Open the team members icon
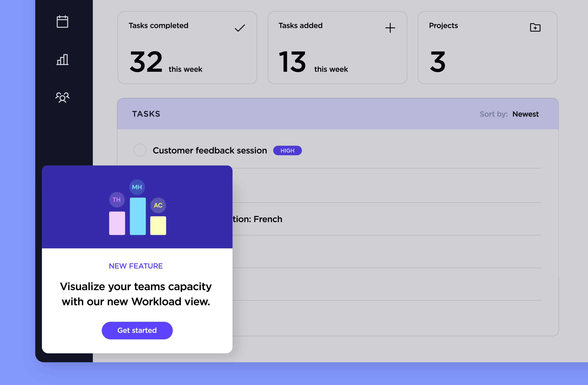Screen dimensions: 588x385 pyautogui.click(x=62, y=97)
